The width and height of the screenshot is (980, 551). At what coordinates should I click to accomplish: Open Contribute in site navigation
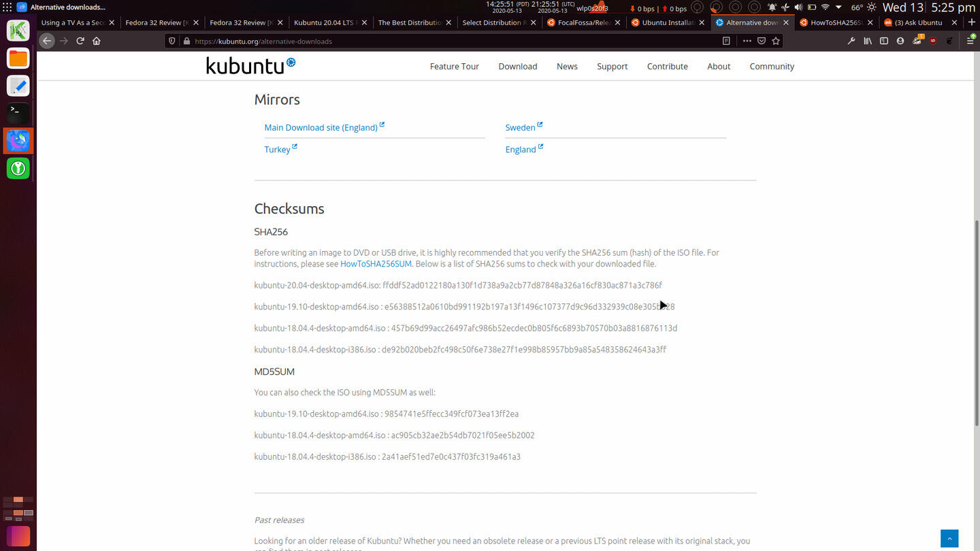coord(667,66)
